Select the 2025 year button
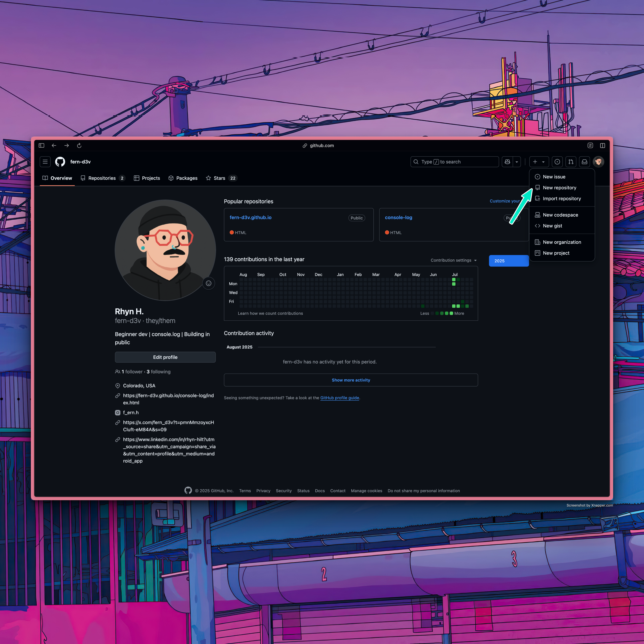 click(509, 261)
